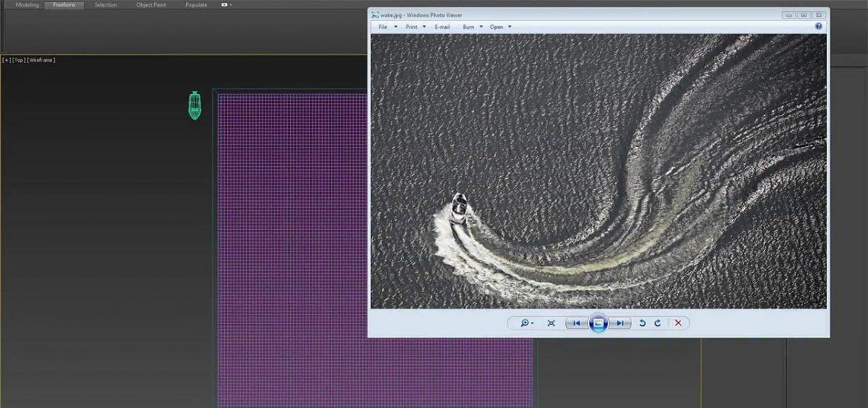Delete the wake.jpg photo
Screen dimensions: 868x408
[x=678, y=323]
